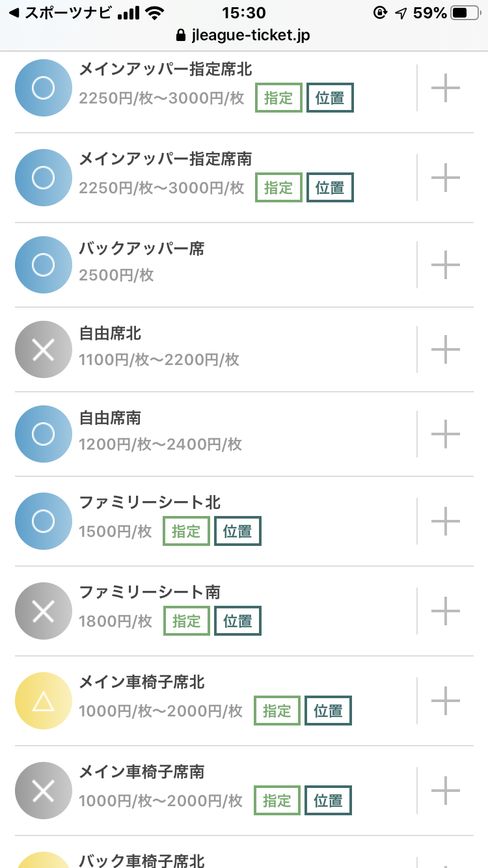488x868 pixels.
Task: Expand バックアッパー席 using its plus button
Action: click(x=446, y=265)
